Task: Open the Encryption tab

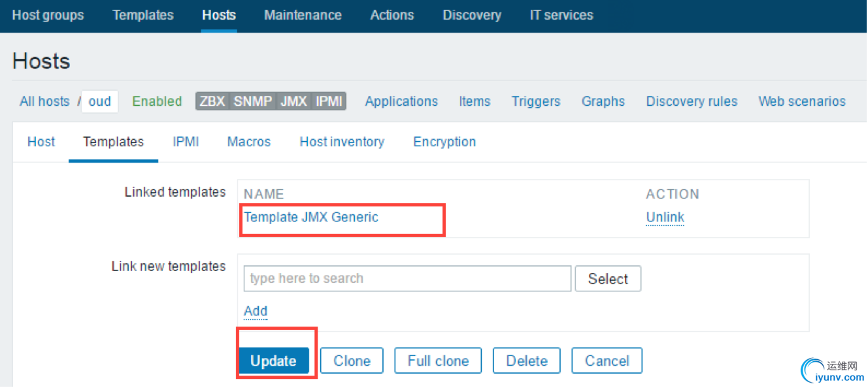Action: 444,142
